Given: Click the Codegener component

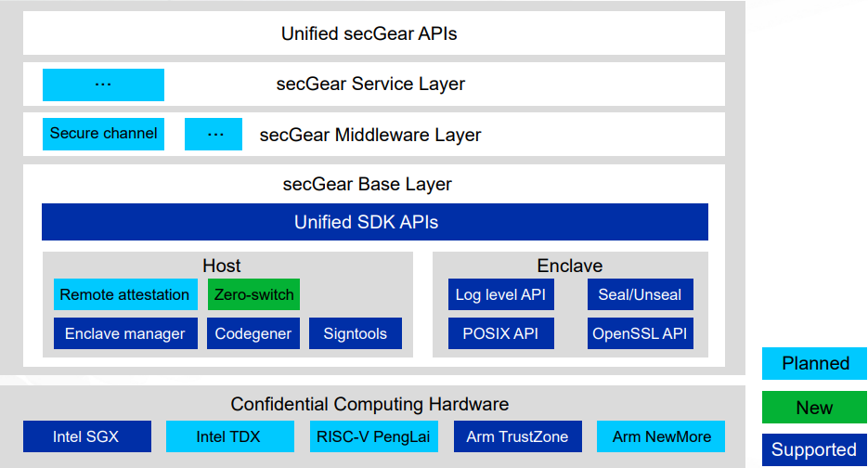Looking at the screenshot, I should [253, 333].
